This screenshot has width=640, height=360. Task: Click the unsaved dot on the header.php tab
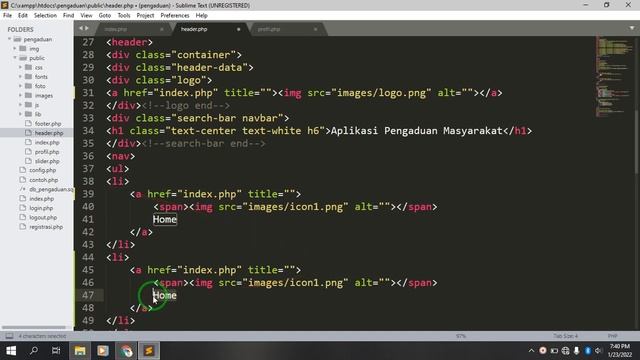[x=238, y=29]
